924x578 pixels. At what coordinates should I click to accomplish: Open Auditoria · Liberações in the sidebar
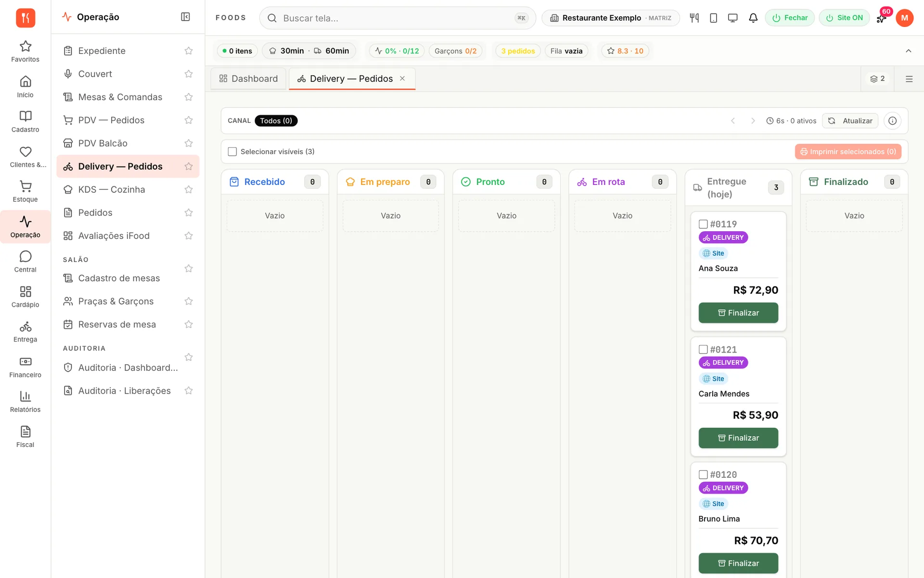128,391
